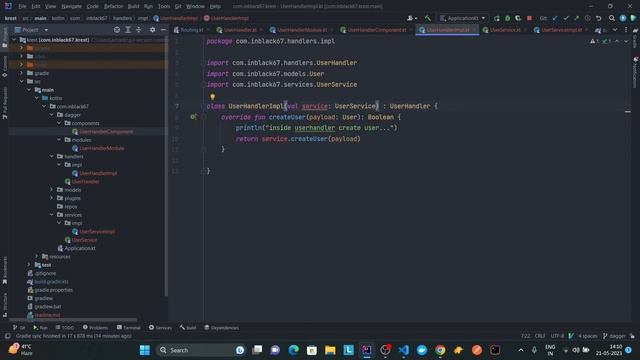Image resolution: width=640 pixels, height=360 pixels.
Task: Open the ApplicationKt run configuration dropdown
Action: (x=462, y=18)
